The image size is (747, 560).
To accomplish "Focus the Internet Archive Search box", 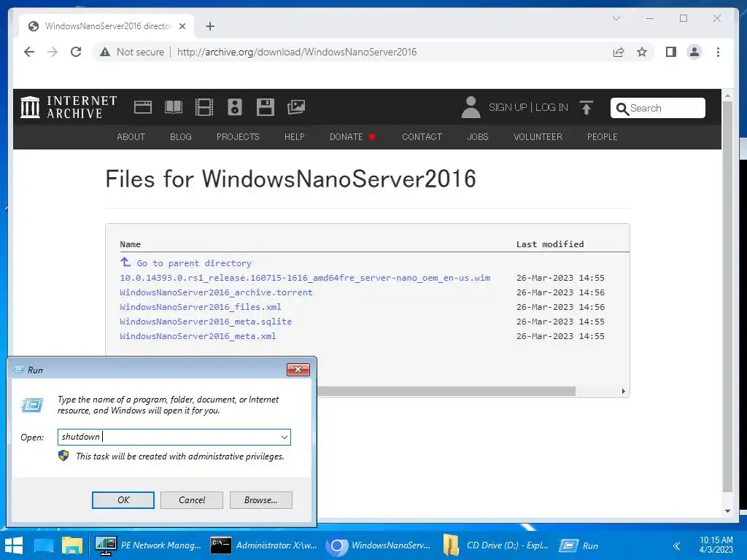I will click(x=658, y=108).
